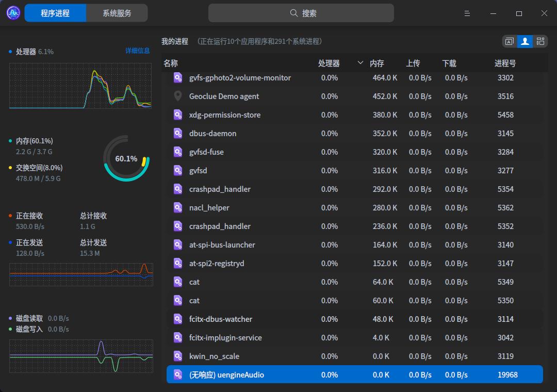
Task: Click the Geoclue Demo agent location icon
Action: pyautogui.click(x=178, y=96)
